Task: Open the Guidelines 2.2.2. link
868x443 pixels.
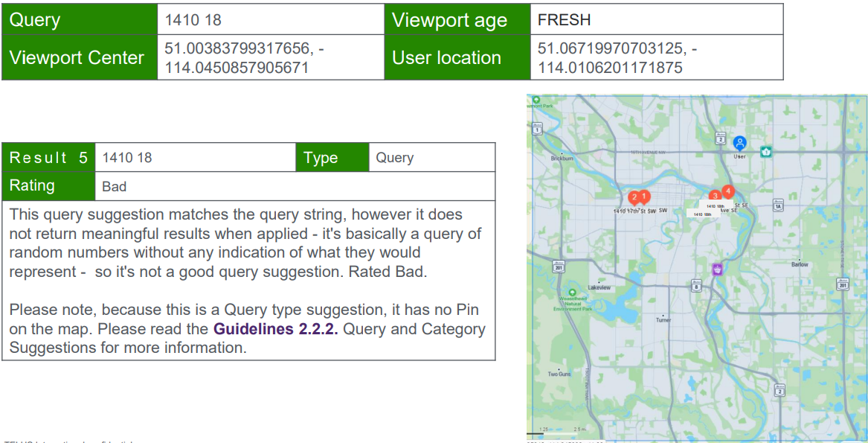Action: [x=275, y=329]
